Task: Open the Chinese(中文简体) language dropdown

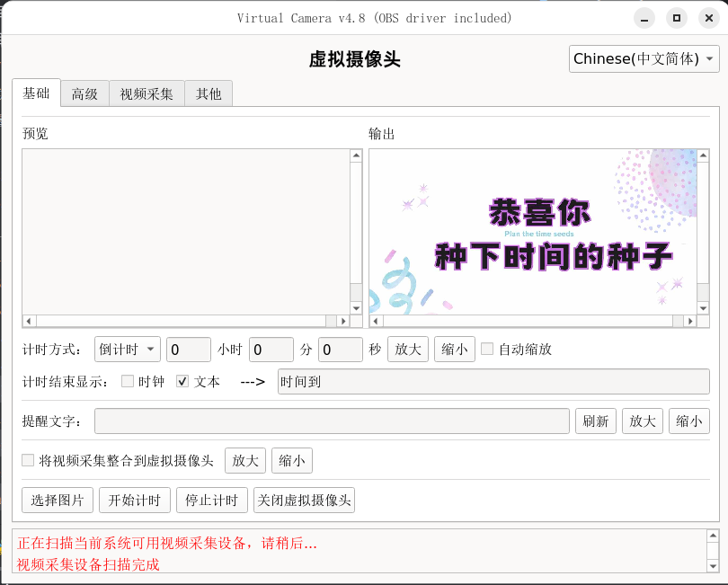Action: click(644, 59)
